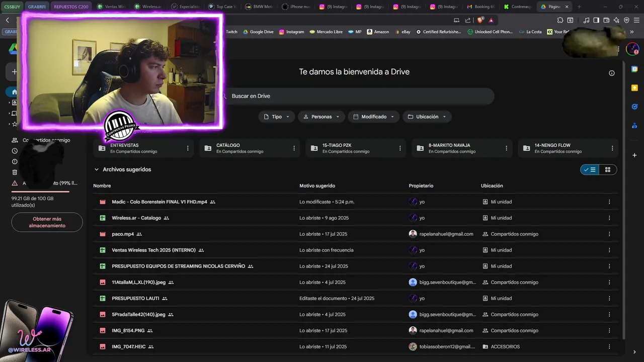Open the Amazon bookmark
Image resolution: width=644 pixels, height=362 pixels.
point(378,32)
